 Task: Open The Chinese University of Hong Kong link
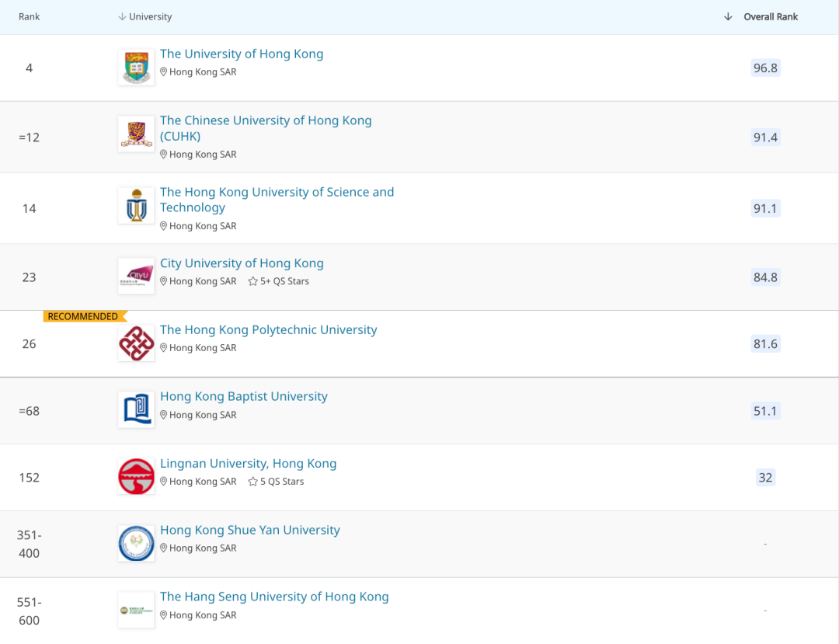tap(266, 121)
